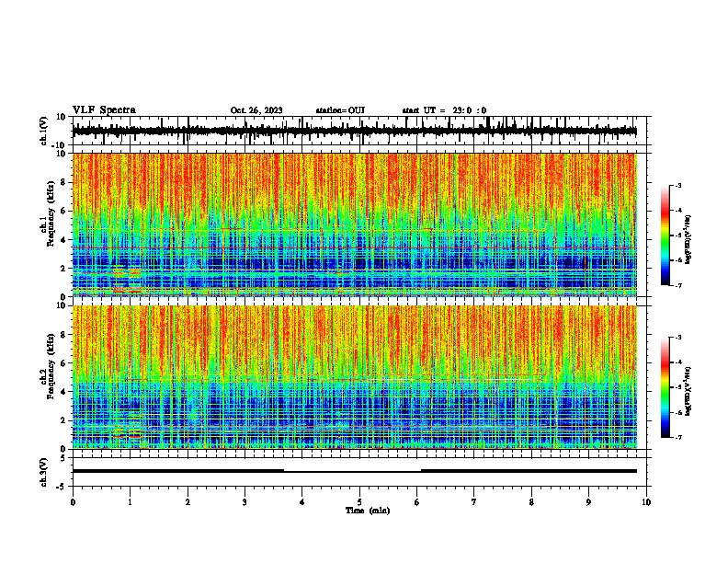Click the ch.1 voltage waveform panel
Screen dimensions: 728x563
click(x=359, y=131)
